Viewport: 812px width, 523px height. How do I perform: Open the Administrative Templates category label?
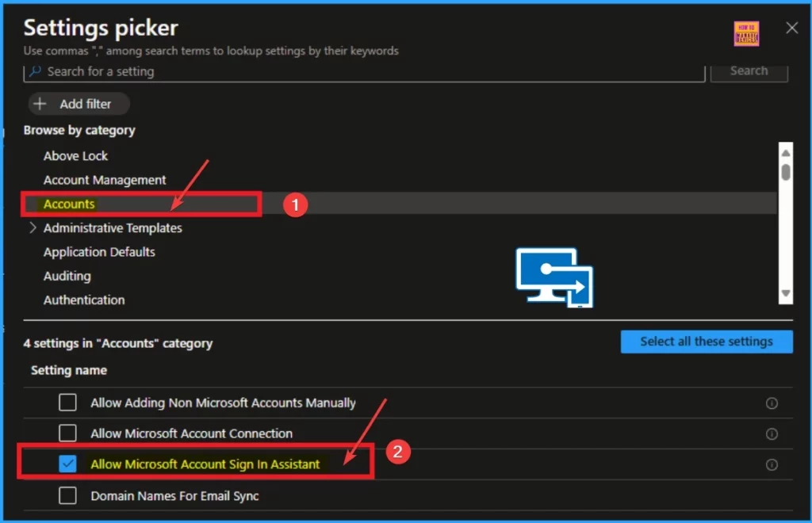tap(113, 228)
